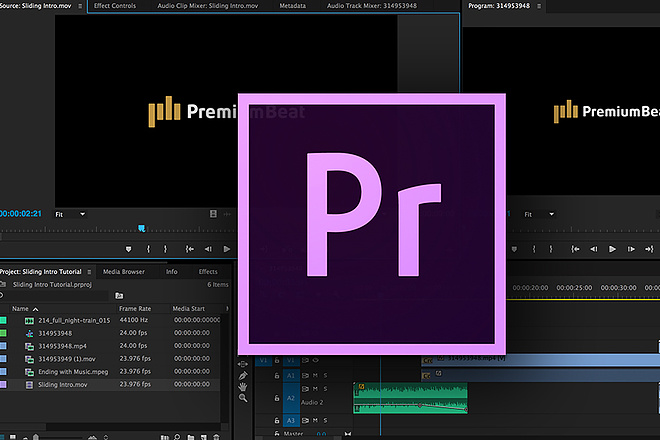Solo track A1

click(325, 376)
